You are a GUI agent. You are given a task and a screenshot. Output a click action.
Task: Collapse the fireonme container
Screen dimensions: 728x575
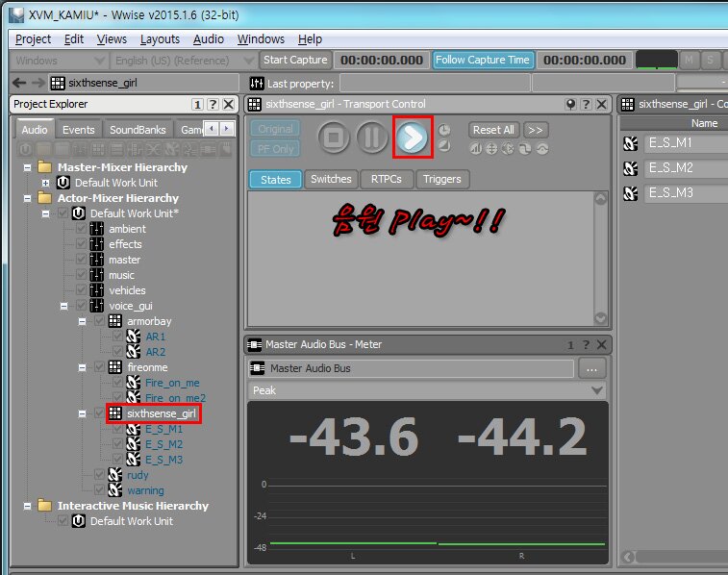(82, 367)
